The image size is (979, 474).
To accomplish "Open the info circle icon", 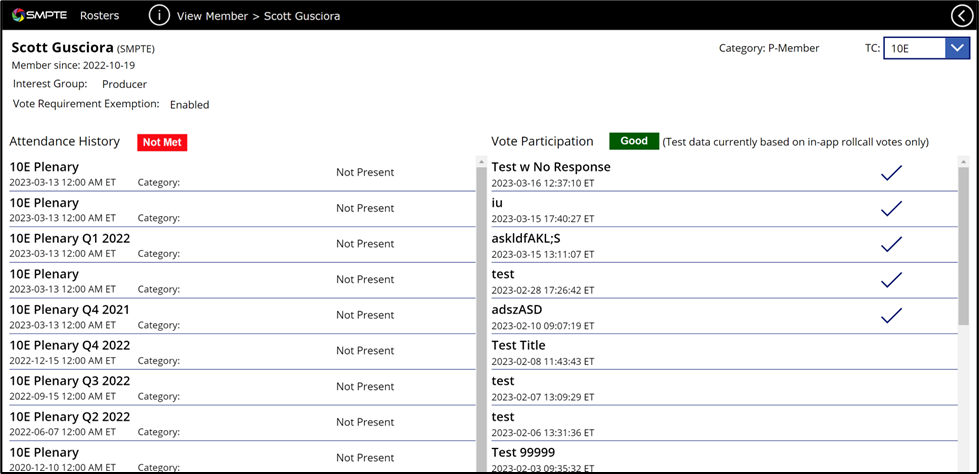I will (159, 15).
